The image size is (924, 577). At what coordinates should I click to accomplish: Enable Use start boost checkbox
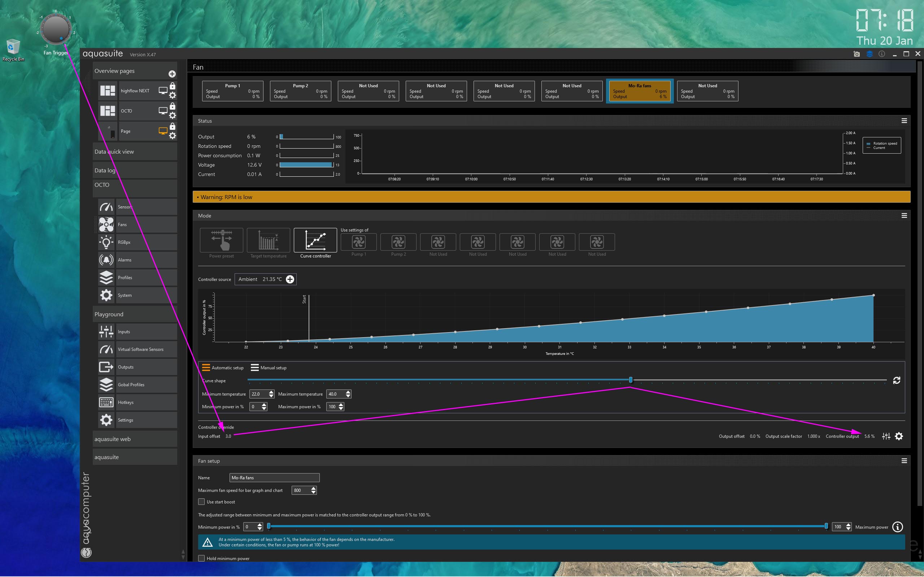click(x=202, y=502)
